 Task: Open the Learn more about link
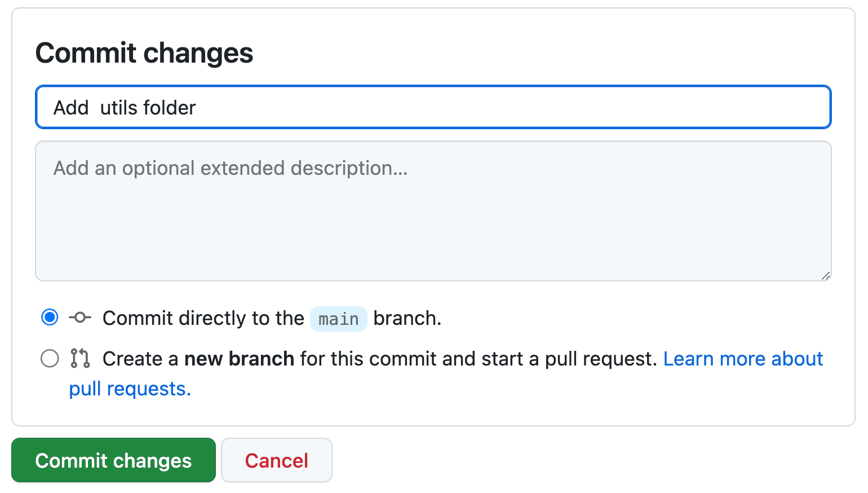[x=743, y=359]
